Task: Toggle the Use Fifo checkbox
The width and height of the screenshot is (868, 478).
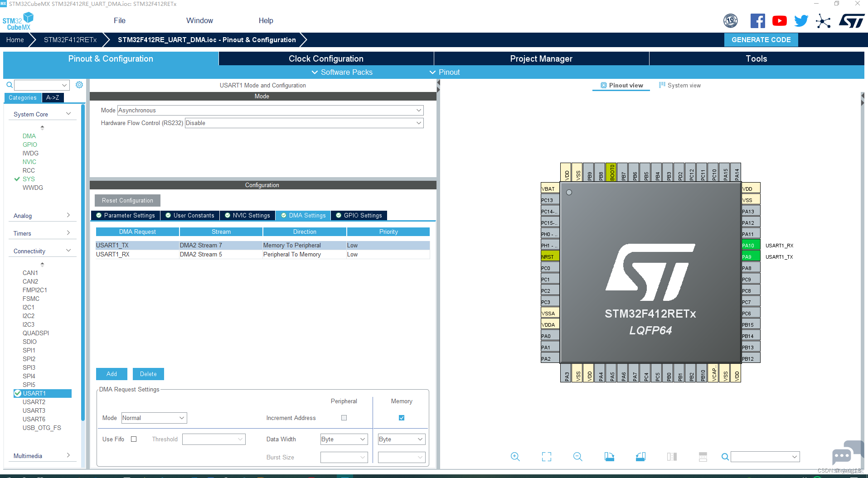Action: (134, 439)
